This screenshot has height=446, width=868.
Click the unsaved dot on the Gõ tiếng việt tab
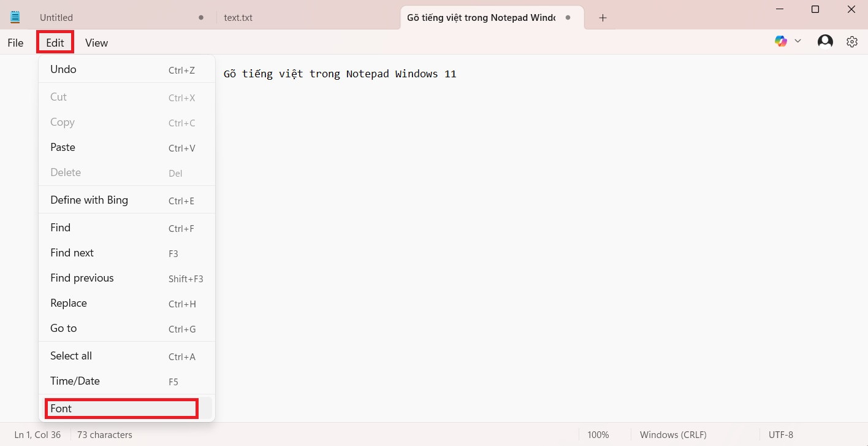(x=568, y=18)
